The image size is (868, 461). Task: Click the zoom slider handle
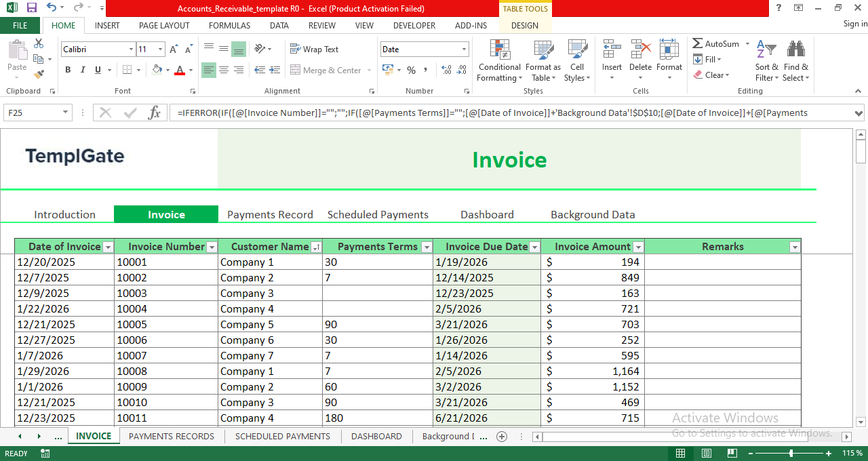[791, 453]
